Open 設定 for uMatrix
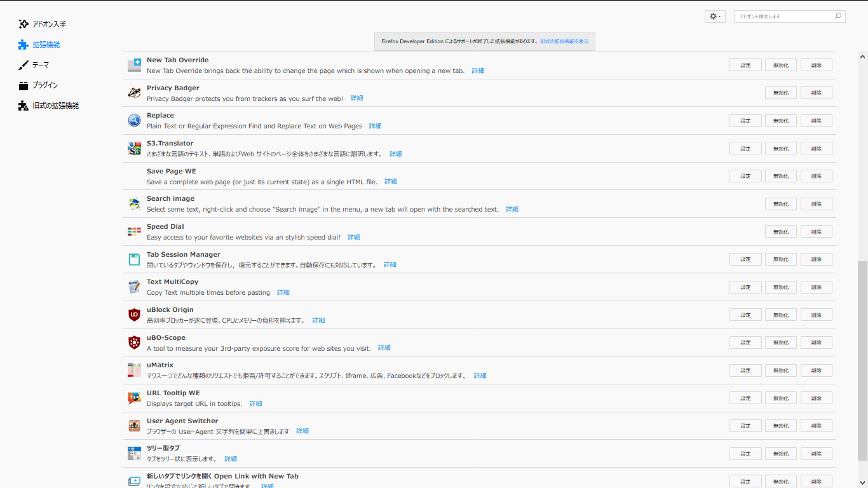 click(x=745, y=370)
